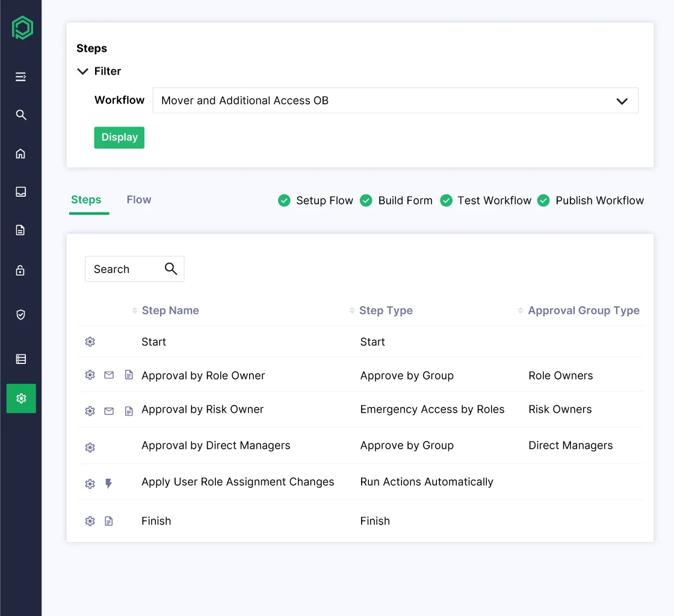
Task: Select the Steps tab
Action: [x=87, y=199]
